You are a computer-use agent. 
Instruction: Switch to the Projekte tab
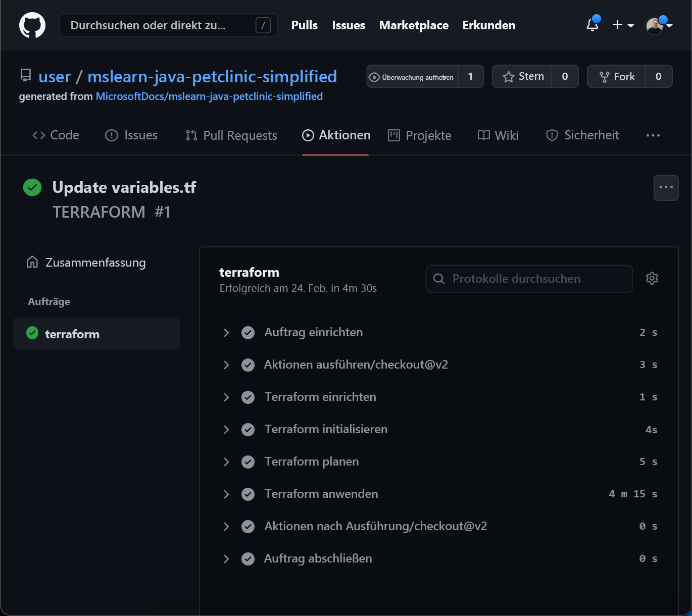(420, 135)
